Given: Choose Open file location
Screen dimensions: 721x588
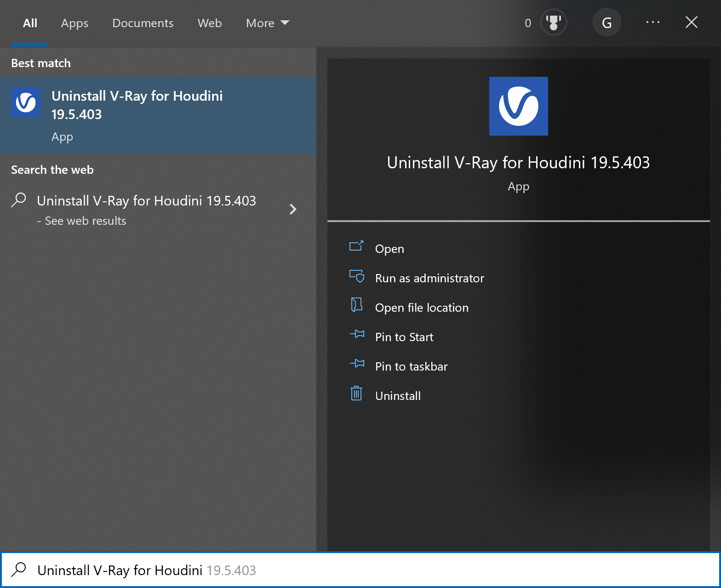Looking at the screenshot, I should pos(422,308).
